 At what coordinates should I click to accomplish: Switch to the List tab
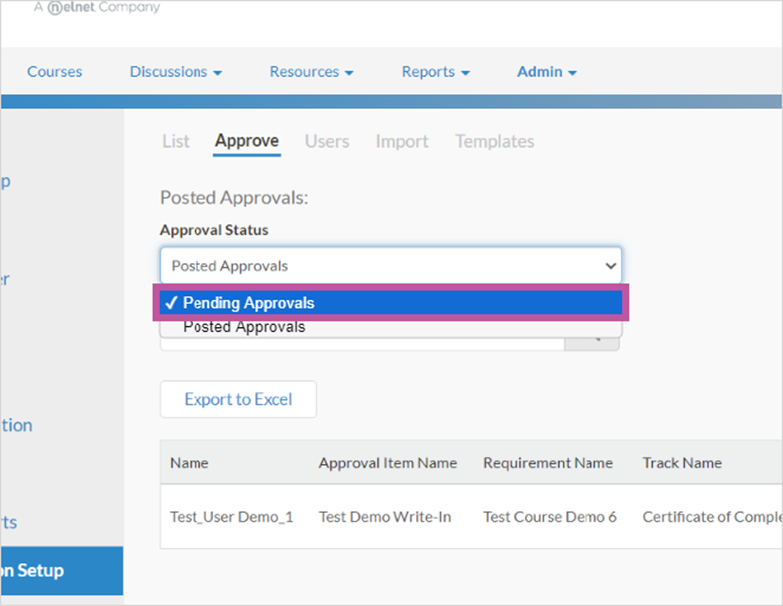pos(176,142)
